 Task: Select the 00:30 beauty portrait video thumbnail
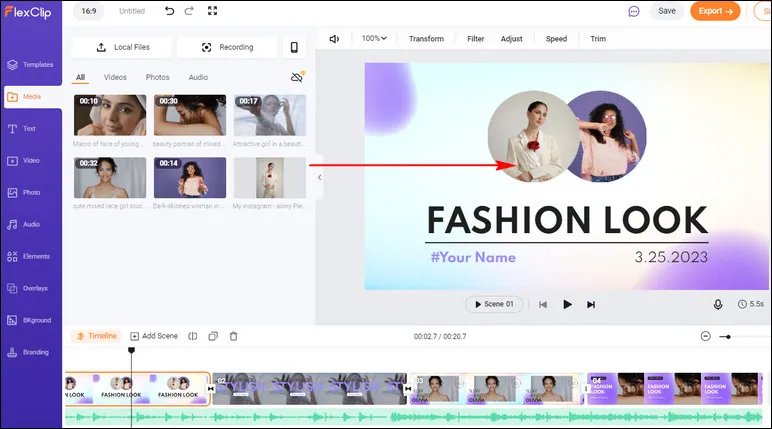[190, 115]
